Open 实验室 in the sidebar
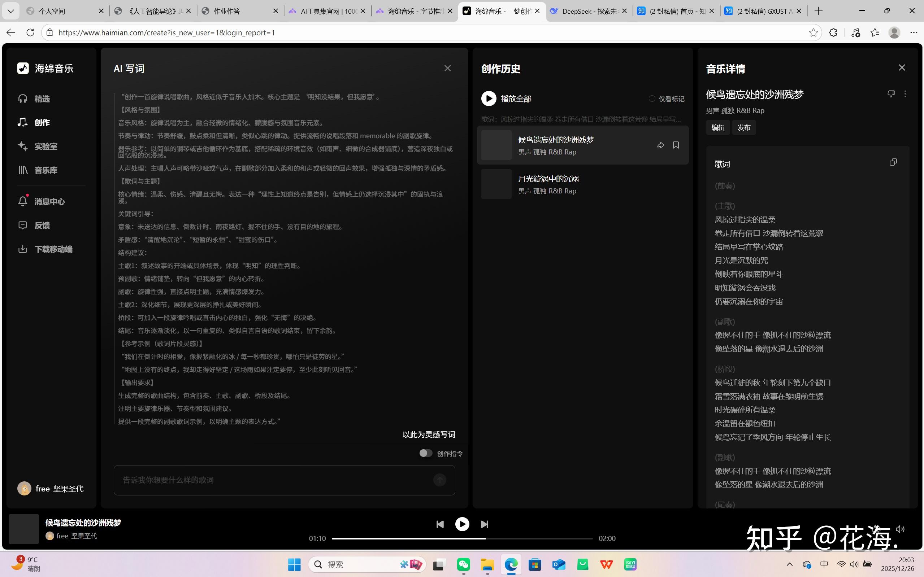 45,146
